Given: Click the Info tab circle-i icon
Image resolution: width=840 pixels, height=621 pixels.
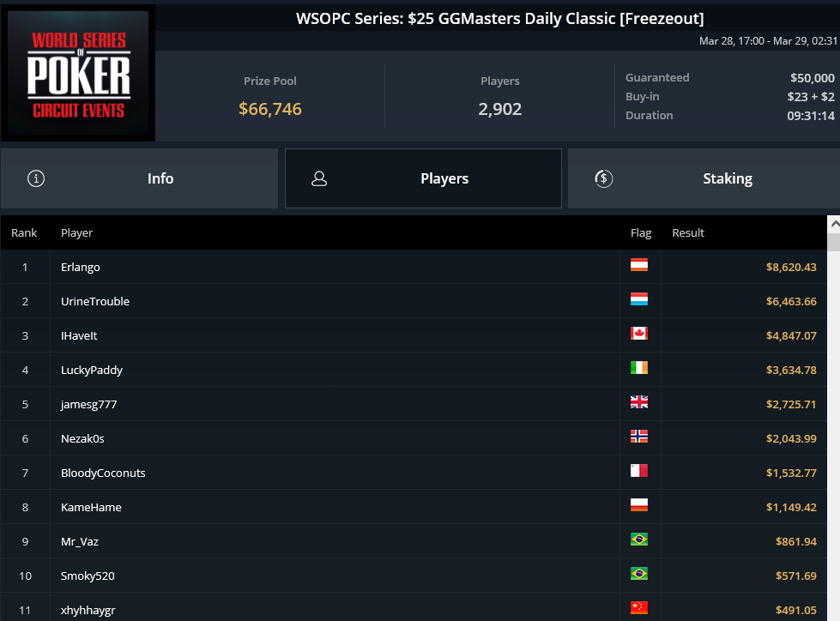Looking at the screenshot, I should (36, 178).
